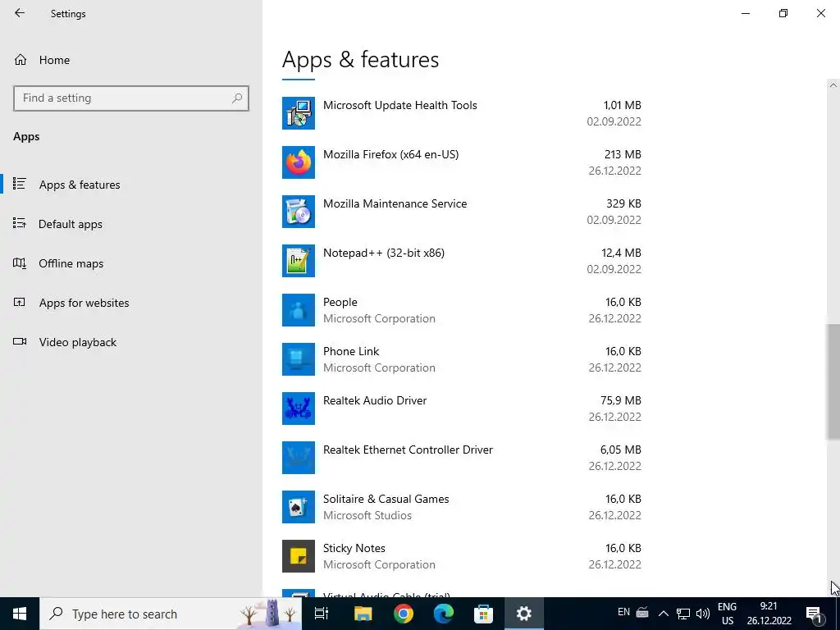Click the People app icon
Screen dimensions: 840x630
click(299, 310)
